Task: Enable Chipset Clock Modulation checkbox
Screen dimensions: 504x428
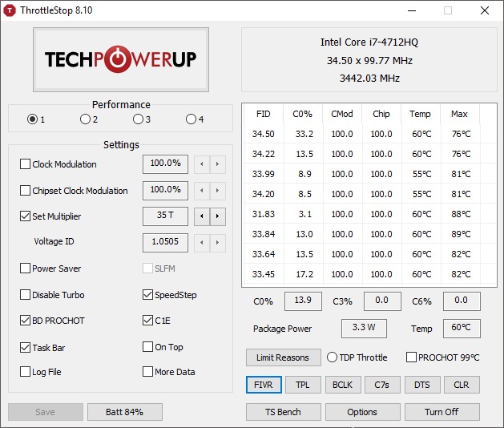Action: click(x=25, y=191)
